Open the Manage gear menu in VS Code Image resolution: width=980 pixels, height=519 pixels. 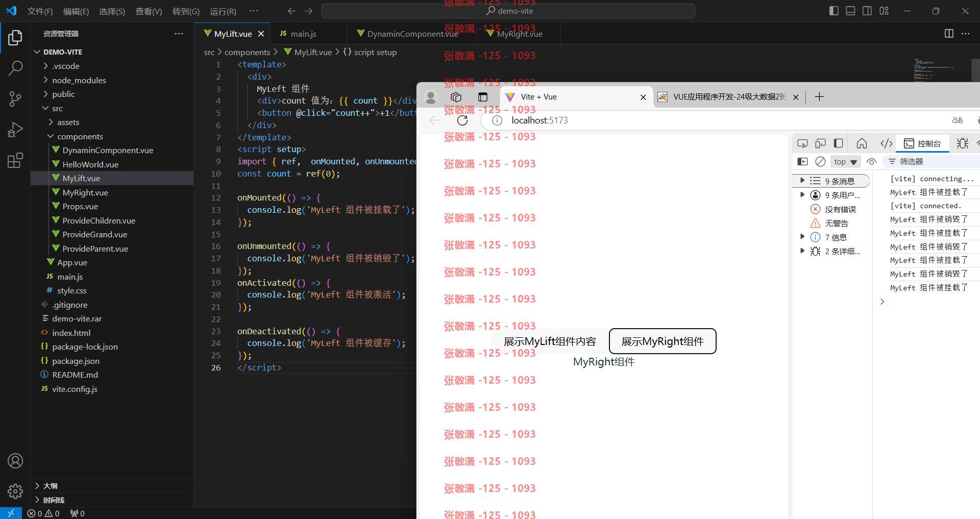pyautogui.click(x=15, y=491)
